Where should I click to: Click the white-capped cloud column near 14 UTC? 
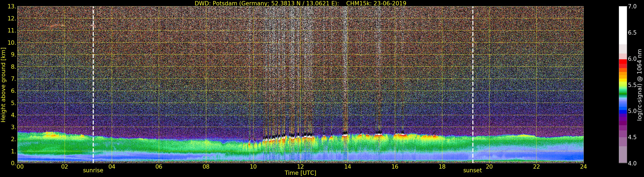tap(345, 135)
